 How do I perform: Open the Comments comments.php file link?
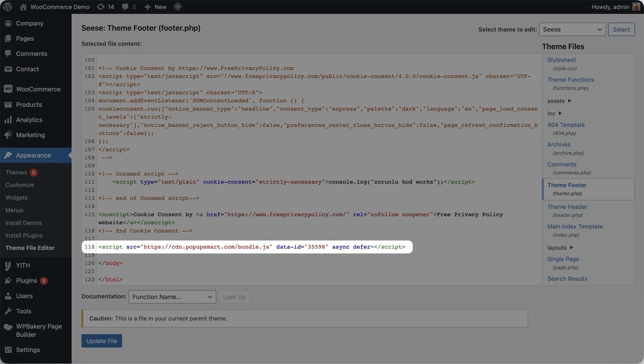click(562, 164)
